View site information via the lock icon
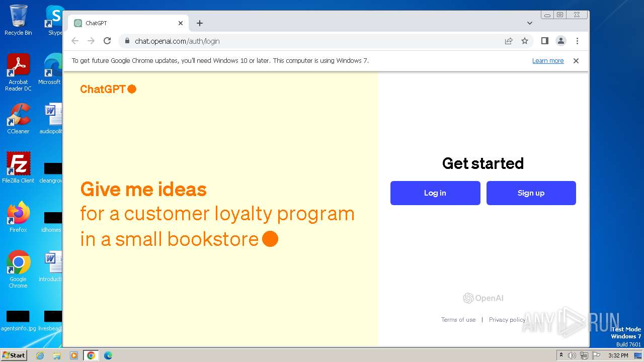 tap(127, 41)
